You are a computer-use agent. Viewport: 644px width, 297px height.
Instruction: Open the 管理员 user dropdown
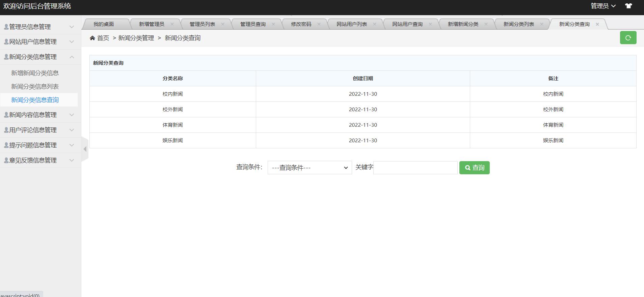click(x=603, y=6)
